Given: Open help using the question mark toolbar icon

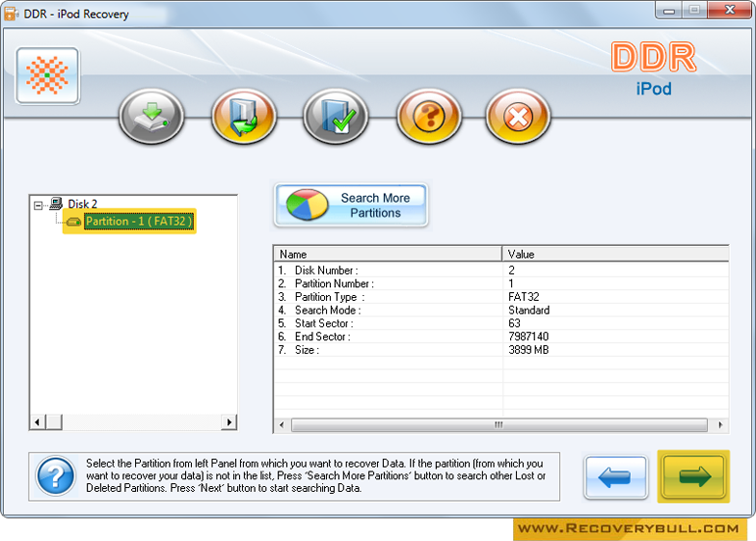Looking at the screenshot, I should coord(429,117).
